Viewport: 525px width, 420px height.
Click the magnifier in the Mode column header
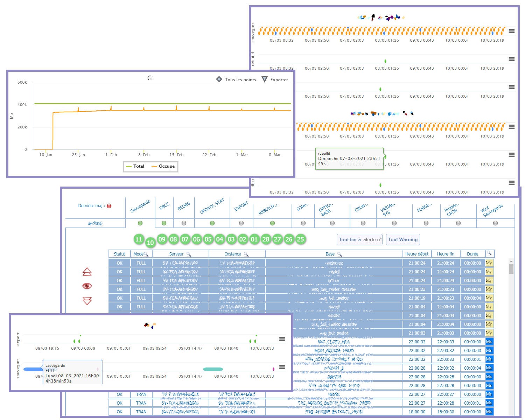(146, 254)
